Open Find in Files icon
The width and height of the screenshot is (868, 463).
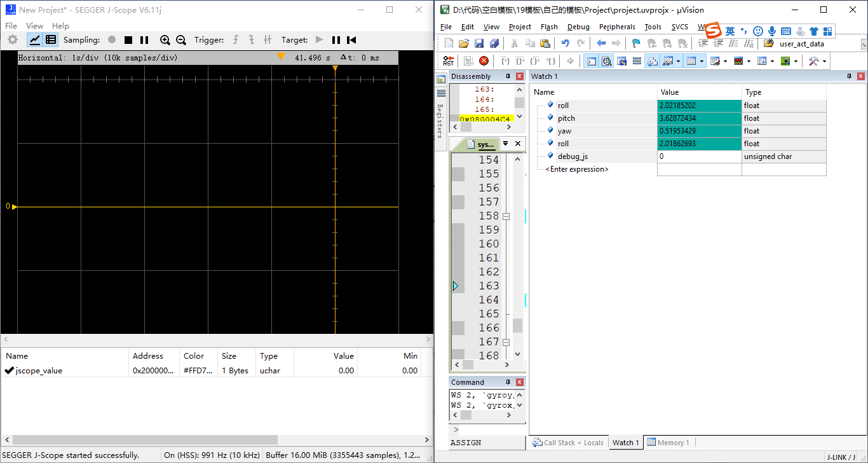768,43
